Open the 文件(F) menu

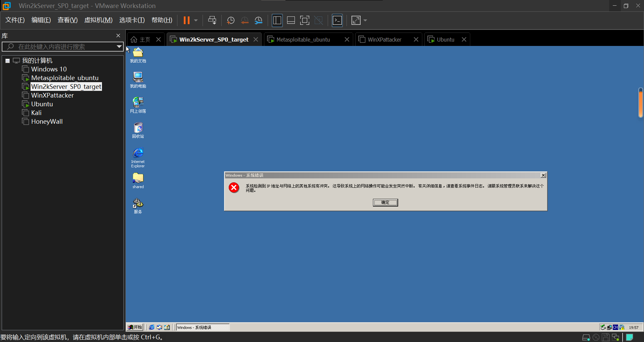(15, 20)
